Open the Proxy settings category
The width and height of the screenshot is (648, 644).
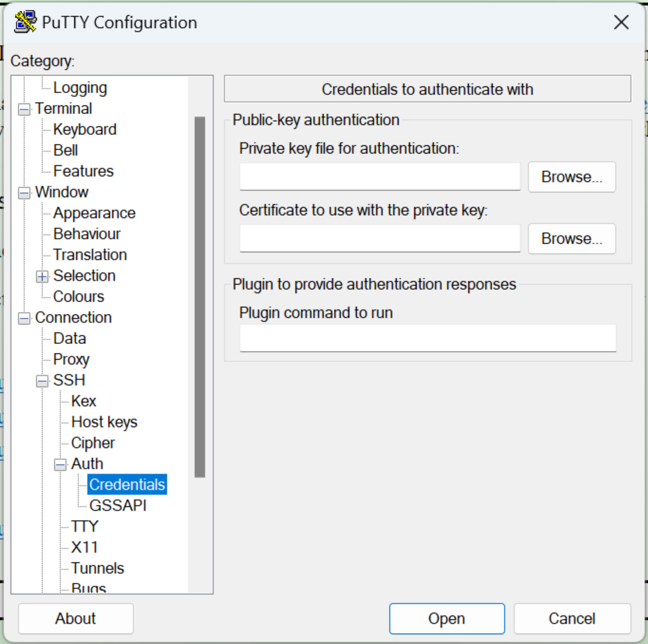(x=71, y=359)
